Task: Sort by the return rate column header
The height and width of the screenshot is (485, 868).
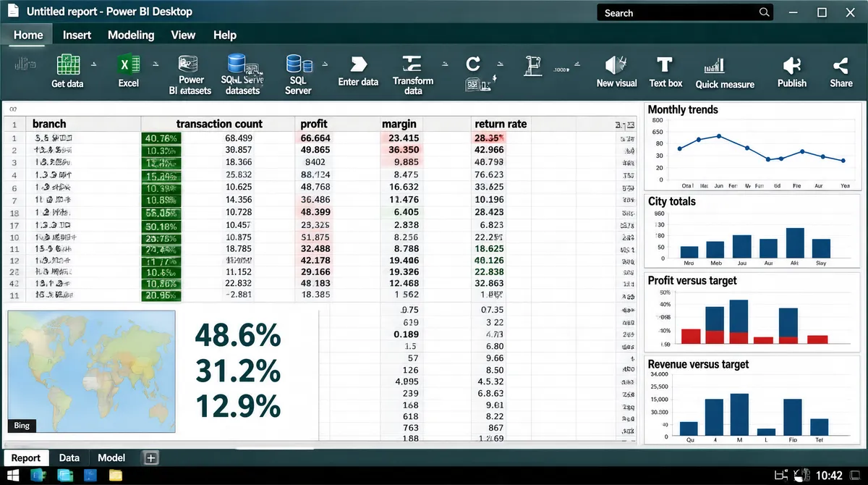Action: tap(501, 124)
